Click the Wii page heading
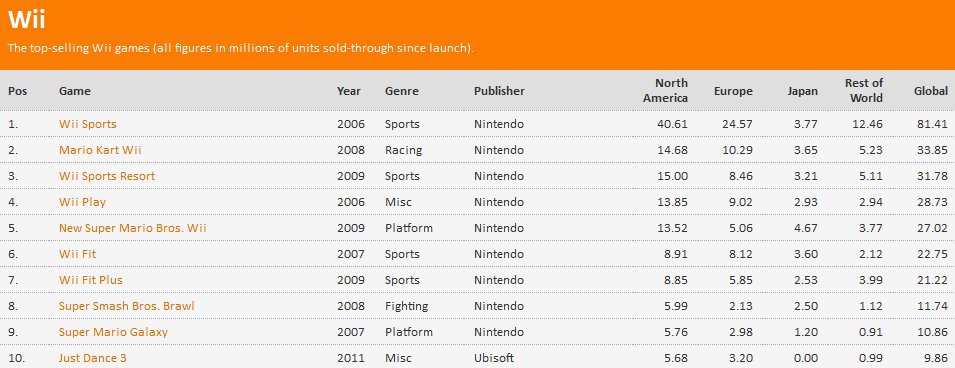Image resolution: width=955 pixels, height=368 pixels. click(x=27, y=20)
